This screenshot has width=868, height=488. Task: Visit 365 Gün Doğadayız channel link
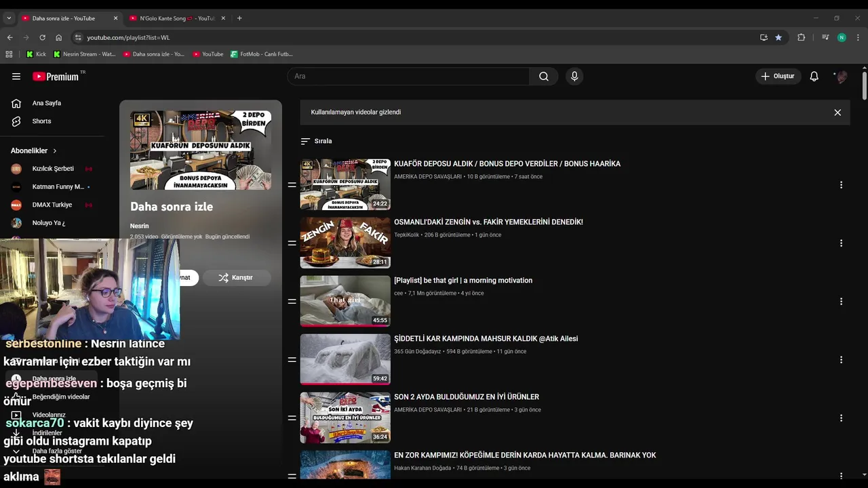click(418, 352)
